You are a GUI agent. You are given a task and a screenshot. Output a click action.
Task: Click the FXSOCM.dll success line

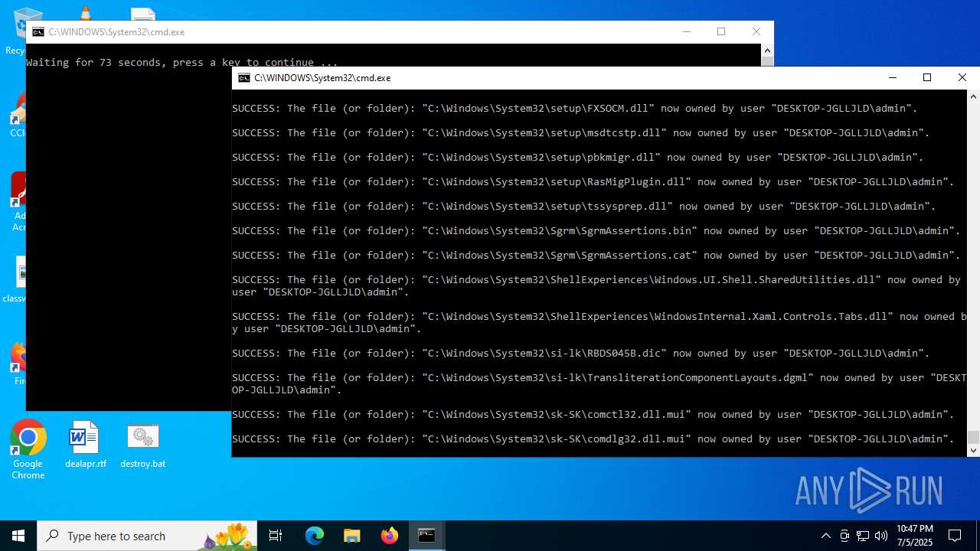(575, 109)
